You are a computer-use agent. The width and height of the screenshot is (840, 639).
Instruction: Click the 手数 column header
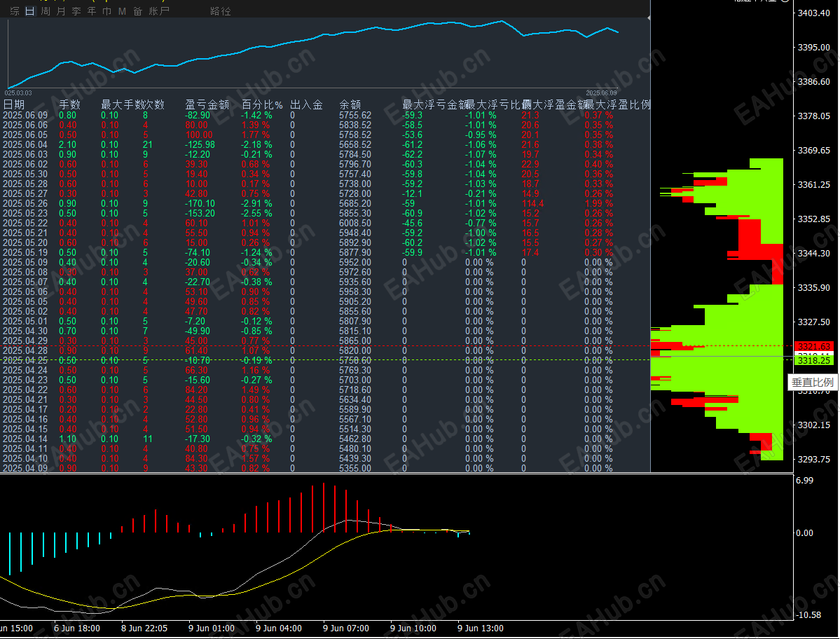point(69,104)
